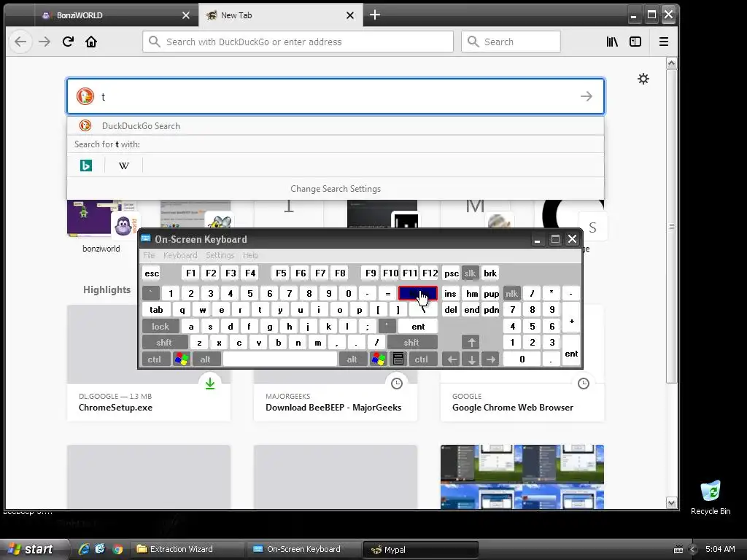Click the page scrollbar down arrow
The image size is (747, 560).
point(671,503)
